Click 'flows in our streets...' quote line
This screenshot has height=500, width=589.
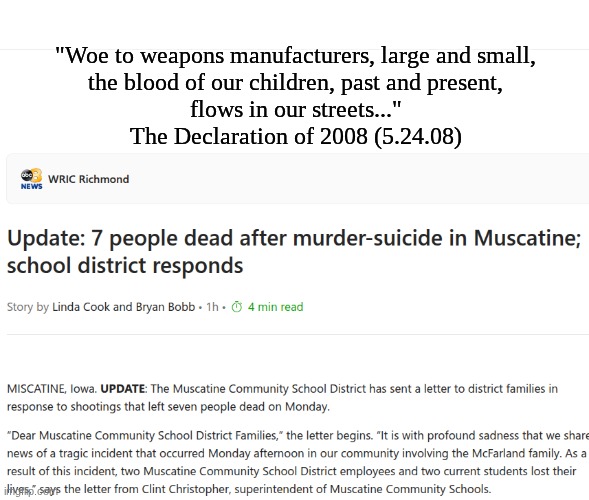pos(296,109)
